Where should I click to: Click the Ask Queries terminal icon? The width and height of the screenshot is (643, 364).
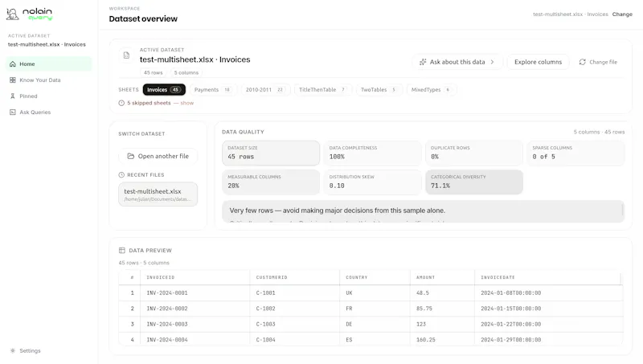pyautogui.click(x=13, y=112)
